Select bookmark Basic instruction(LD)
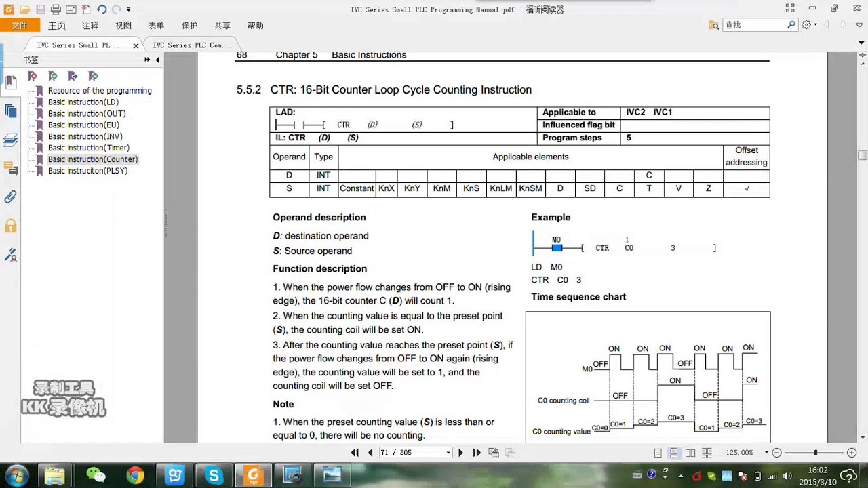This screenshot has height=488, width=868. tap(83, 102)
